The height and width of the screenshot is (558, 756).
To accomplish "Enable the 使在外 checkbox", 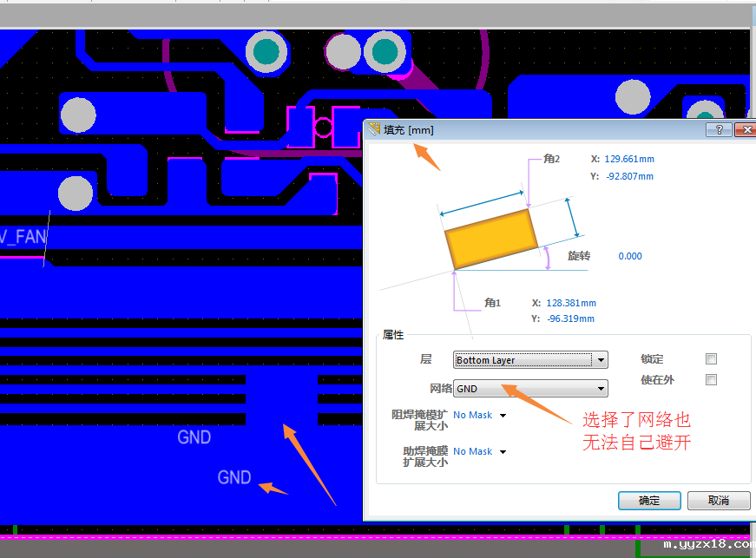I will [711, 379].
